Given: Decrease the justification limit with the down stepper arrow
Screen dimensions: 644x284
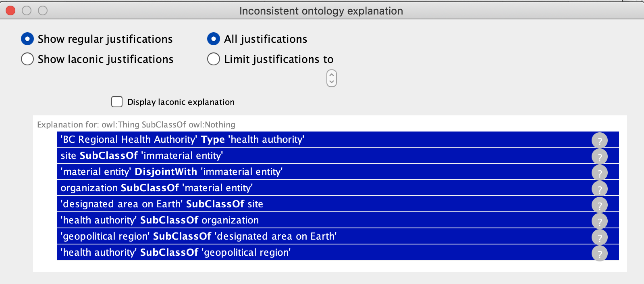Looking at the screenshot, I should pyautogui.click(x=331, y=81).
